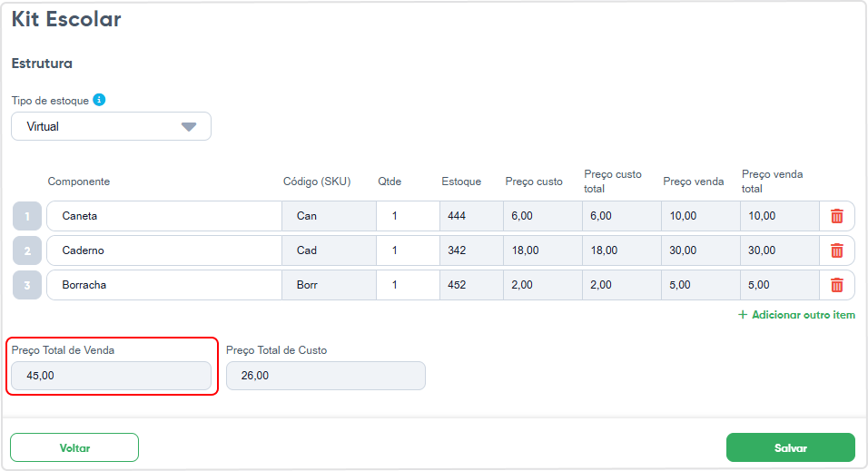Edit the quantity field for Caneta
The width and height of the screenshot is (868, 471).
[x=408, y=216]
